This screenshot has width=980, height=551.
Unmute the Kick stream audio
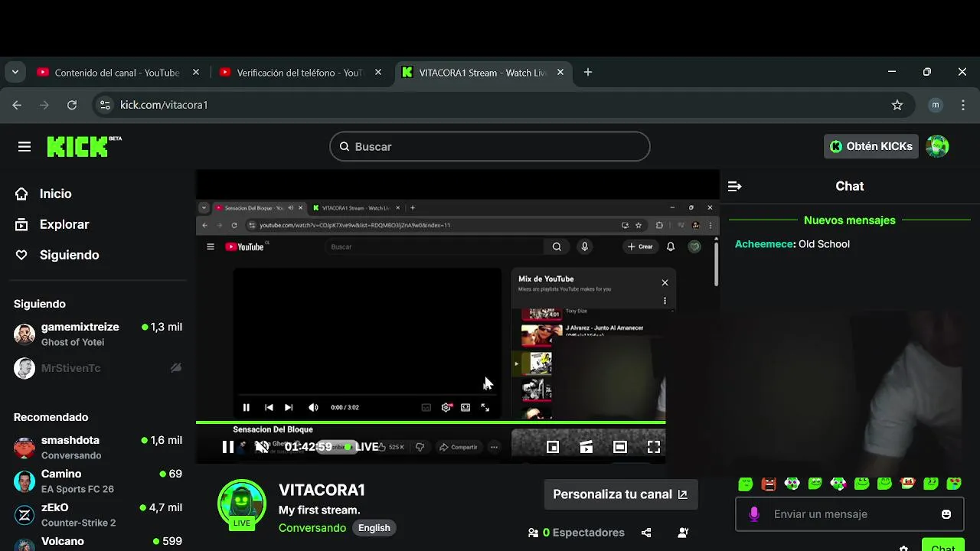(262, 447)
